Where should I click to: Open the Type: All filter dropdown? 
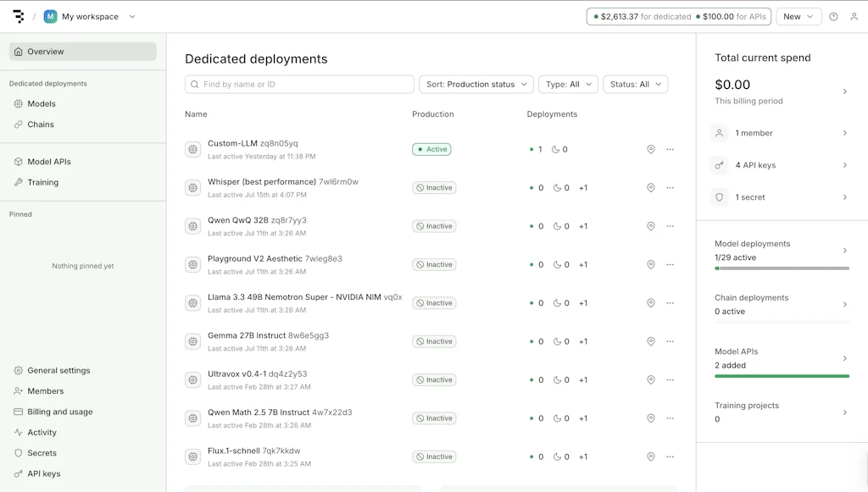[568, 84]
